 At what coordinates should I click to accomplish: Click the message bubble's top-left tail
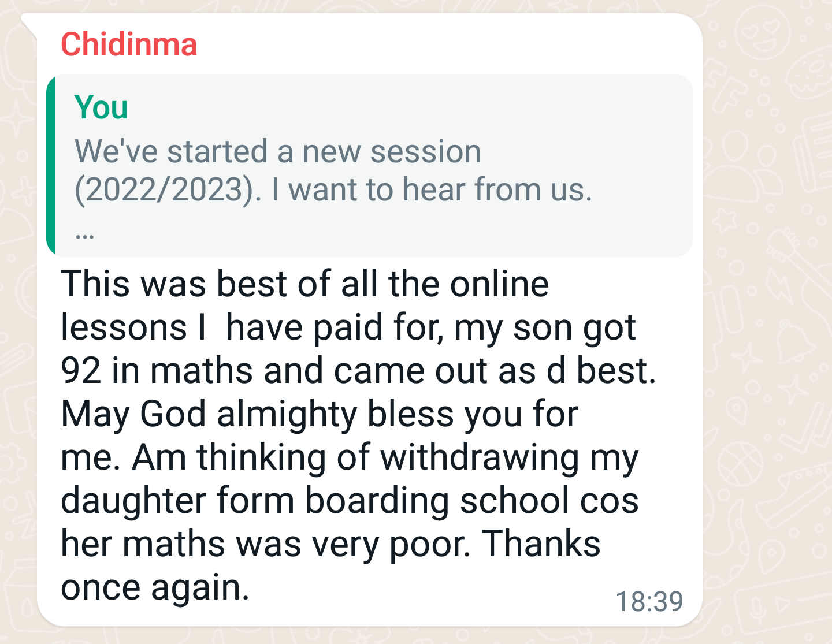tap(29, 22)
